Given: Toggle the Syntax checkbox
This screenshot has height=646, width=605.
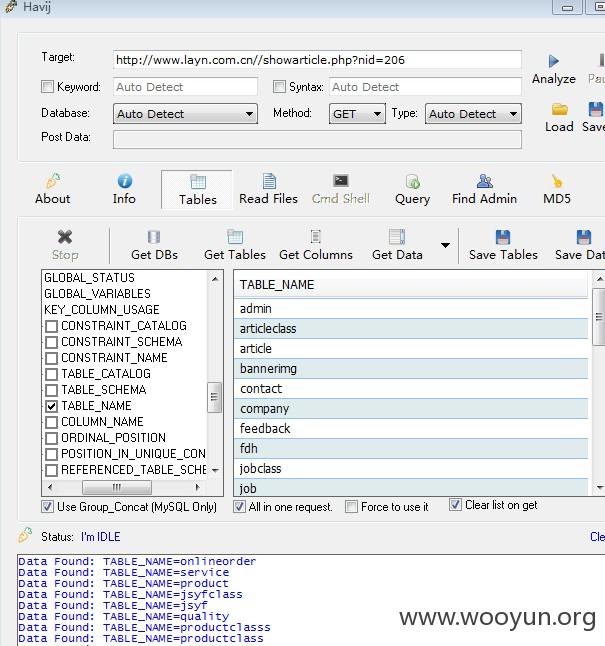Looking at the screenshot, I should 279,87.
